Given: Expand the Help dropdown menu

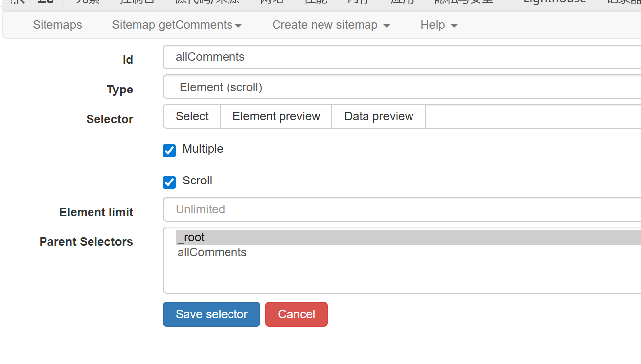Looking at the screenshot, I should pos(439,25).
